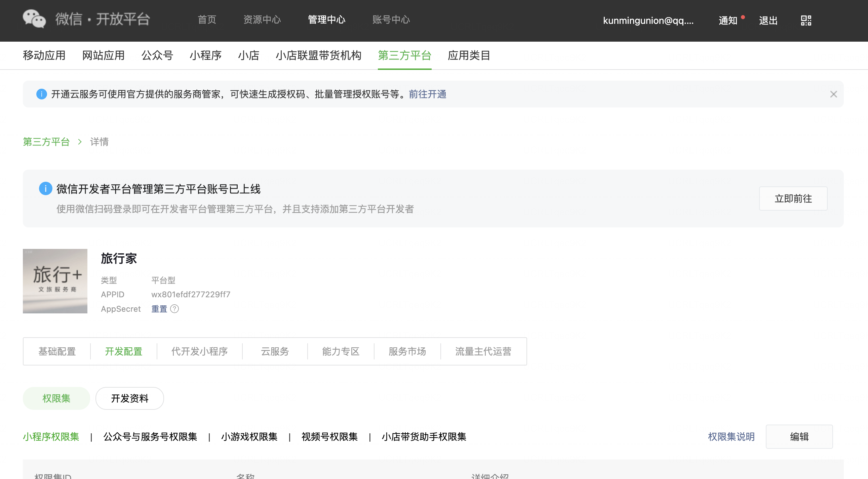868x479 pixels.
Task: Switch to 移动应用 tab
Action: click(x=44, y=55)
